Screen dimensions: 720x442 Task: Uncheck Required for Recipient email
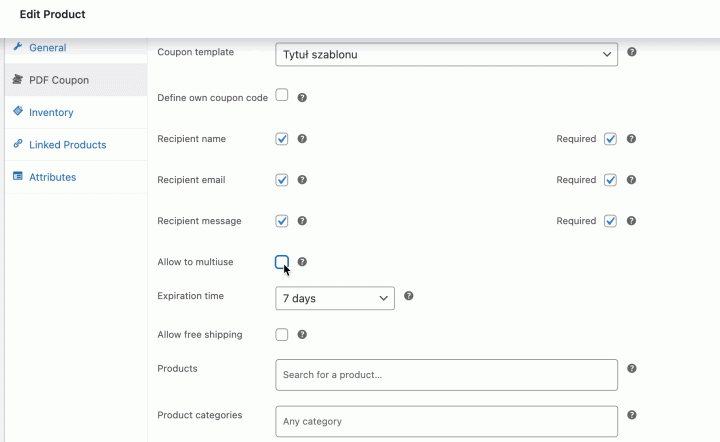(610, 180)
